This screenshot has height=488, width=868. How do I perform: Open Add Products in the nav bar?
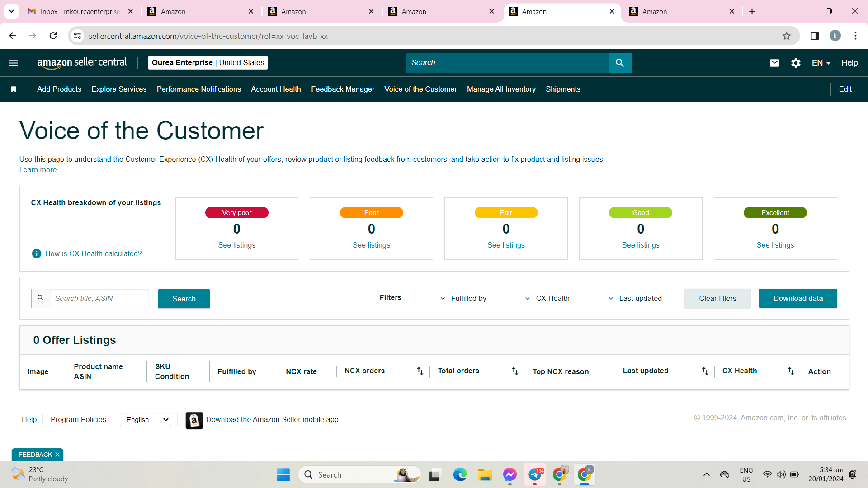pos(59,89)
